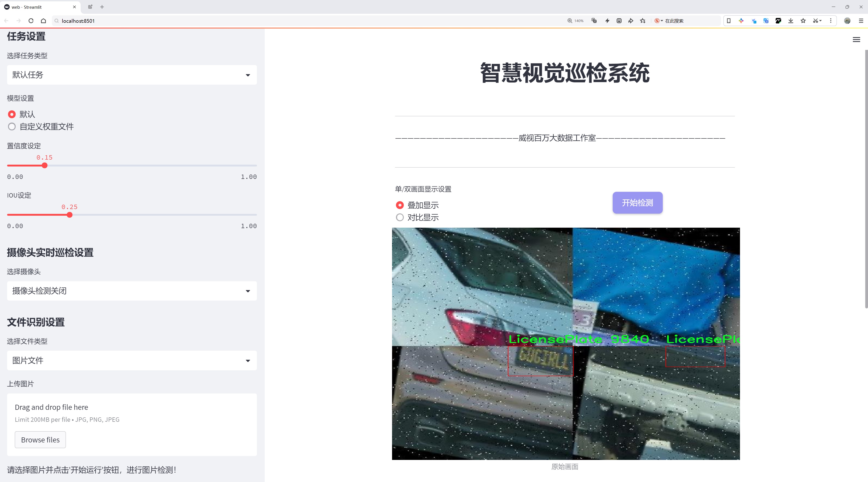Close the web · Streamlit tab
The width and height of the screenshot is (868, 482).
click(74, 7)
